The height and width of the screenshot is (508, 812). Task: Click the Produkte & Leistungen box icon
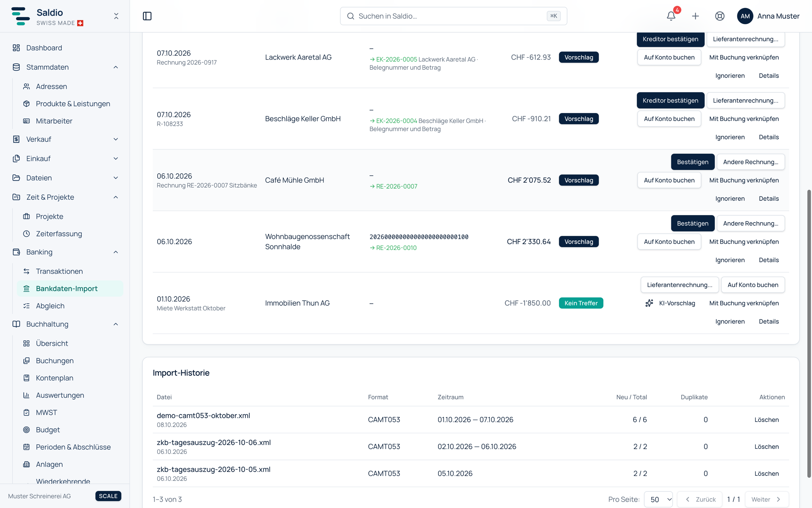coord(26,104)
